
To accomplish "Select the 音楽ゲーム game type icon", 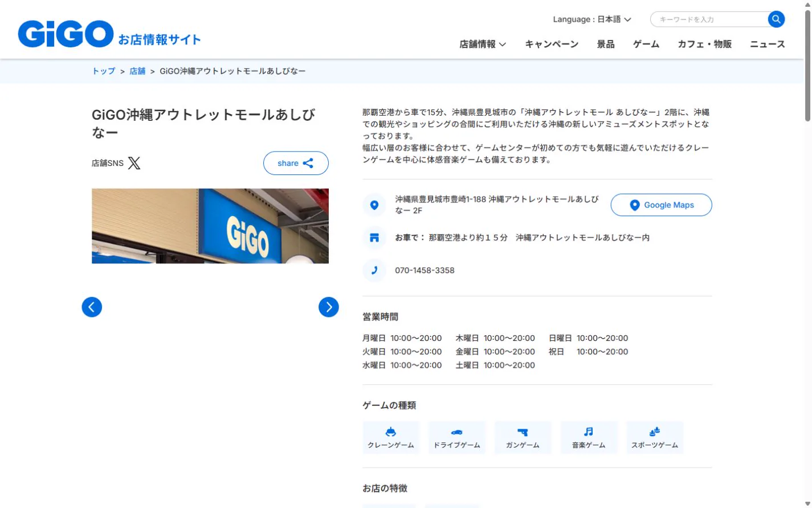I will pos(589,437).
